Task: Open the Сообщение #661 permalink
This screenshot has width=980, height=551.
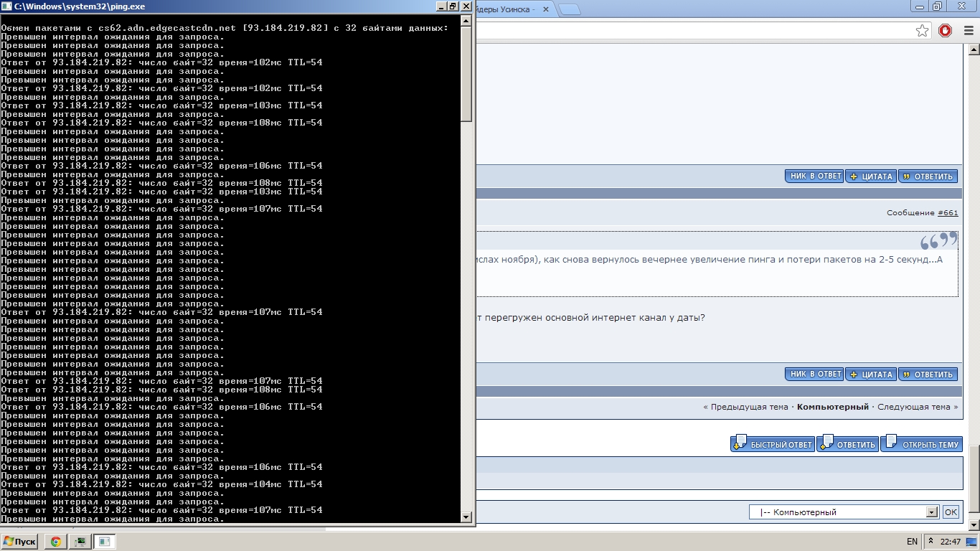Action: tap(947, 213)
